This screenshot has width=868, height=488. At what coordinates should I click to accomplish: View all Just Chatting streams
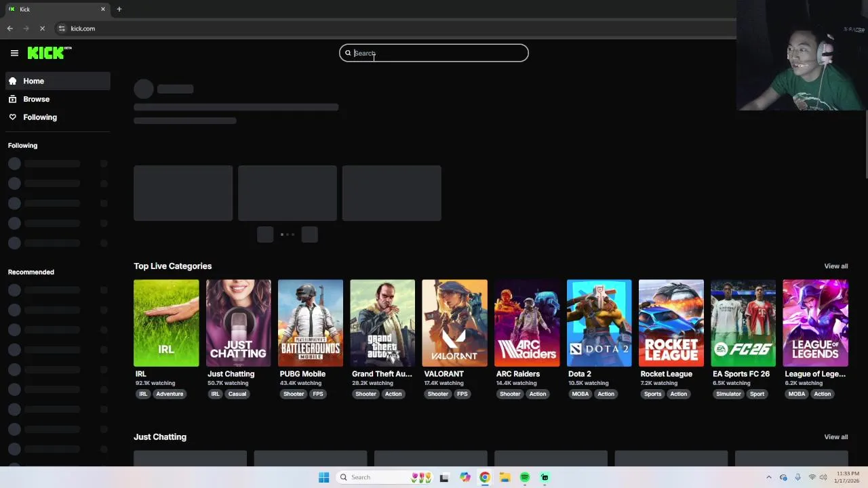(835, 436)
